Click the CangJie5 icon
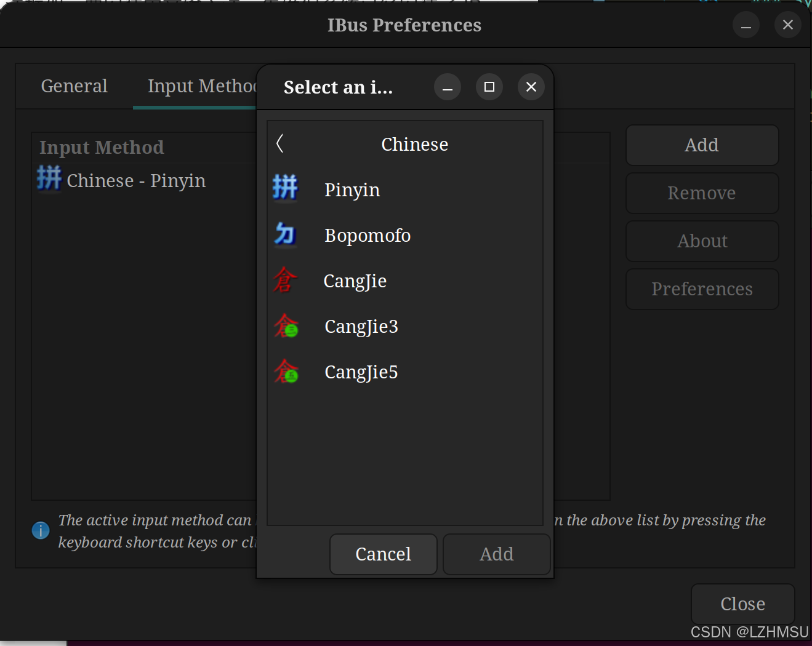Viewport: 812px width, 646px height. (286, 371)
